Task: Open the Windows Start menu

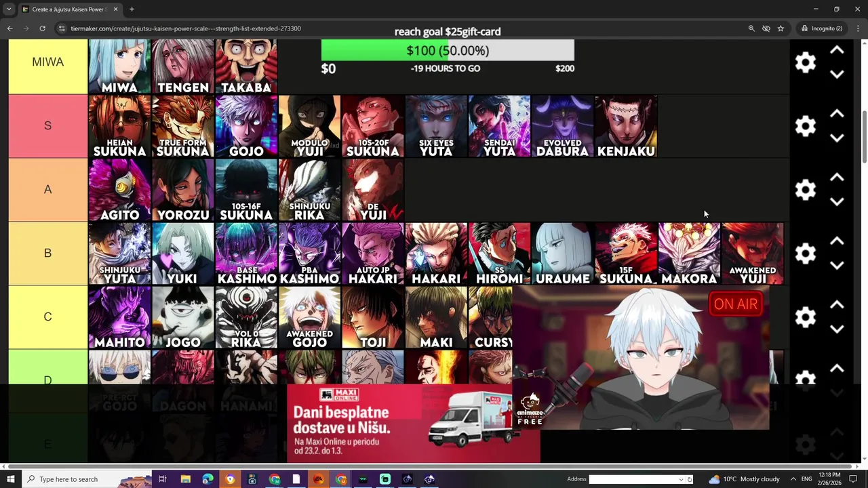Action: tap(10, 479)
